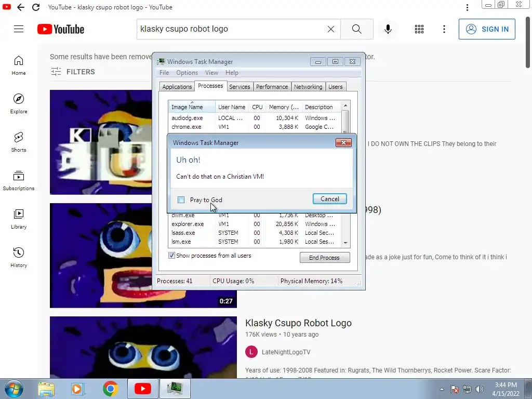Open Subscriptions in YouTube sidebar

pos(19,181)
